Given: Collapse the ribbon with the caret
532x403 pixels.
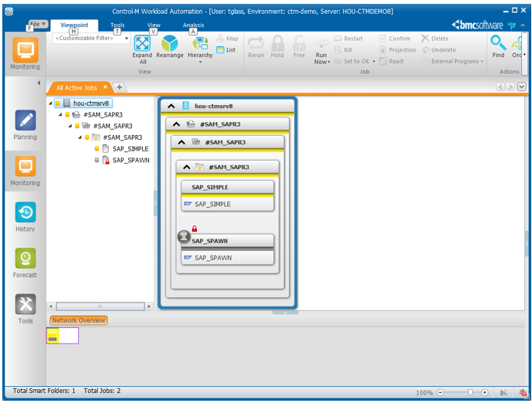Looking at the screenshot, I should click(x=523, y=25).
